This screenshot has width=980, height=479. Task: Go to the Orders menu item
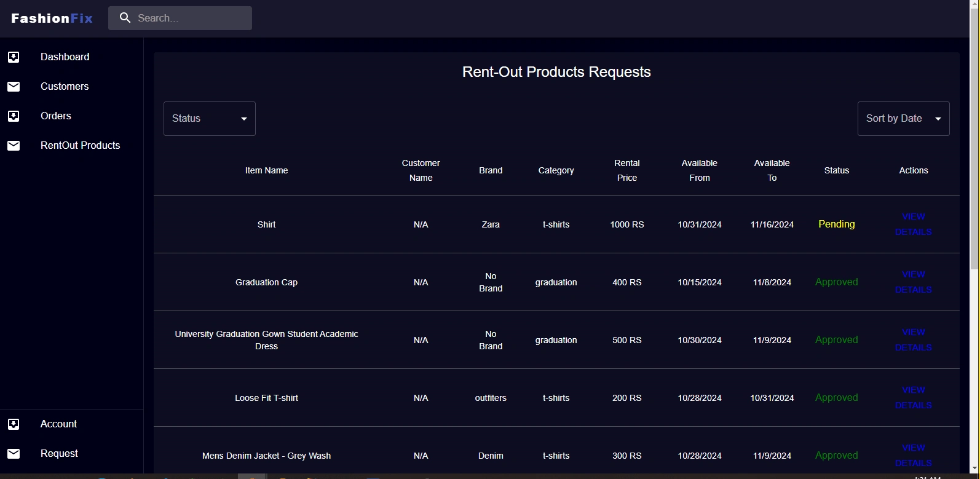click(x=56, y=116)
